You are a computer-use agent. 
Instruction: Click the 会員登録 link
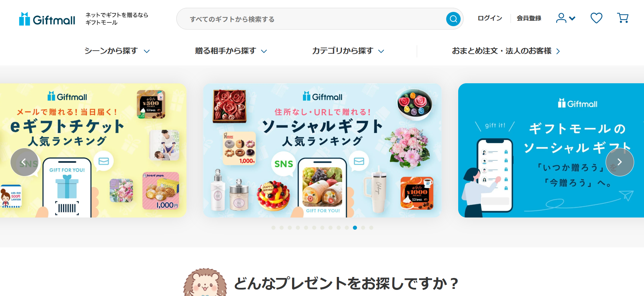click(529, 18)
